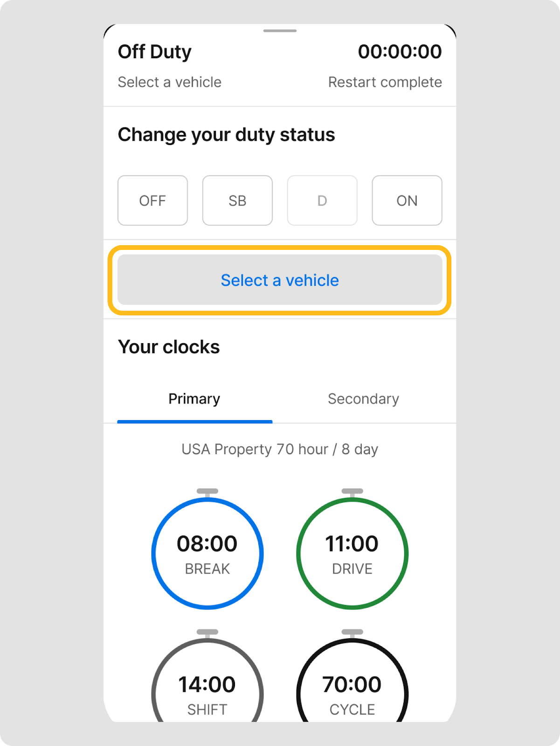Tap small Select a vehicle text under Off Duty
The image size is (560, 746).
[169, 82]
